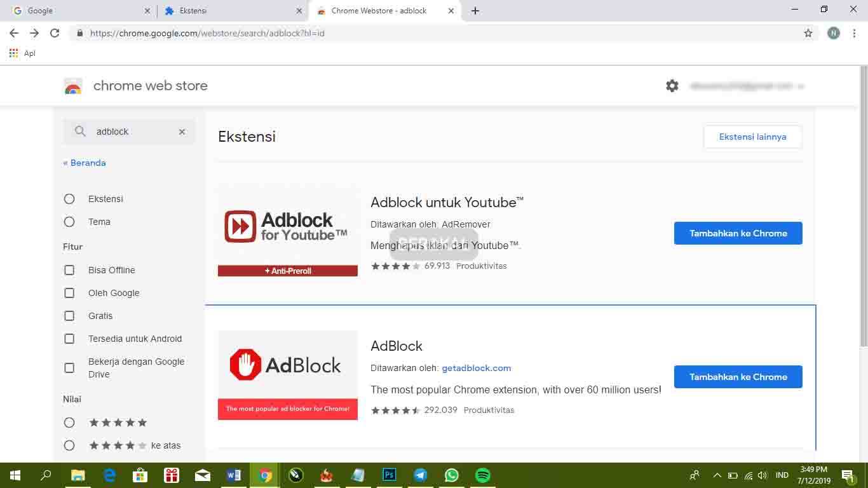
Task: Open the AdBlock red hand thumbnail
Action: tap(288, 376)
